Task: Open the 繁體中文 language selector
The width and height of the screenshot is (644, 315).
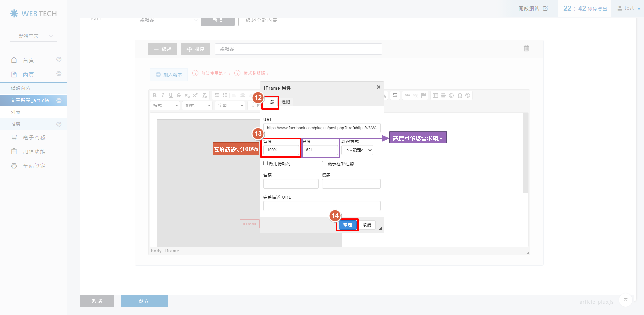Action: 34,36
